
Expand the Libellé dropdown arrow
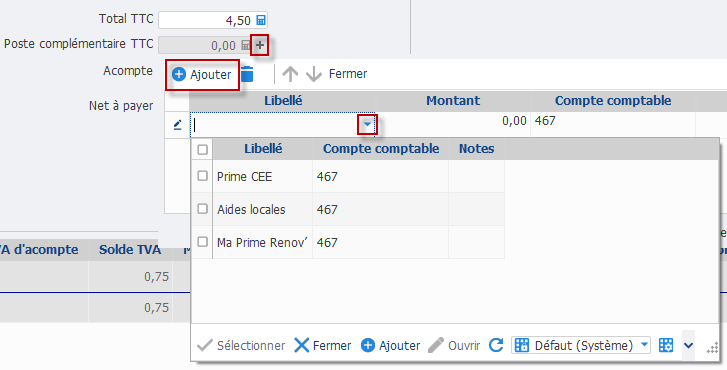tap(367, 124)
